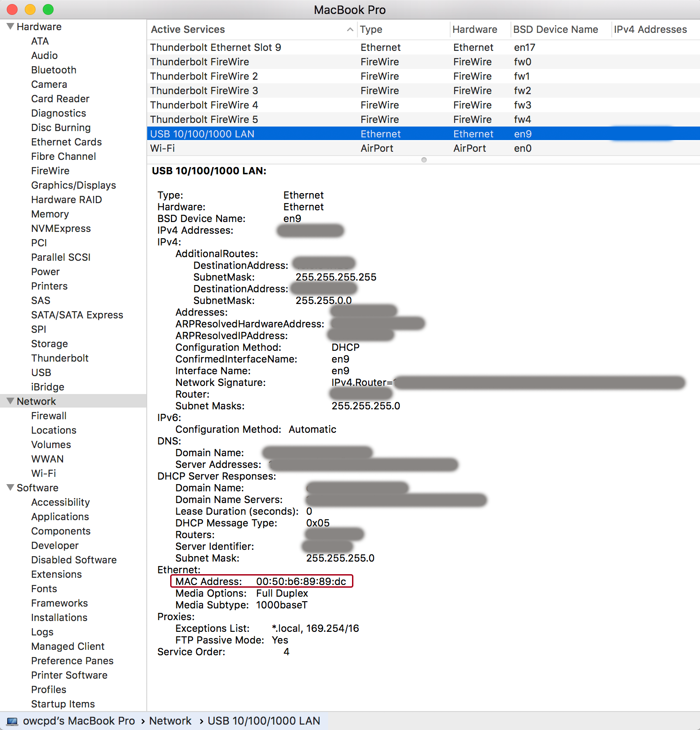The height and width of the screenshot is (730, 700).
Task: Select Fibre Channel in the sidebar
Action: tap(63, 156)
